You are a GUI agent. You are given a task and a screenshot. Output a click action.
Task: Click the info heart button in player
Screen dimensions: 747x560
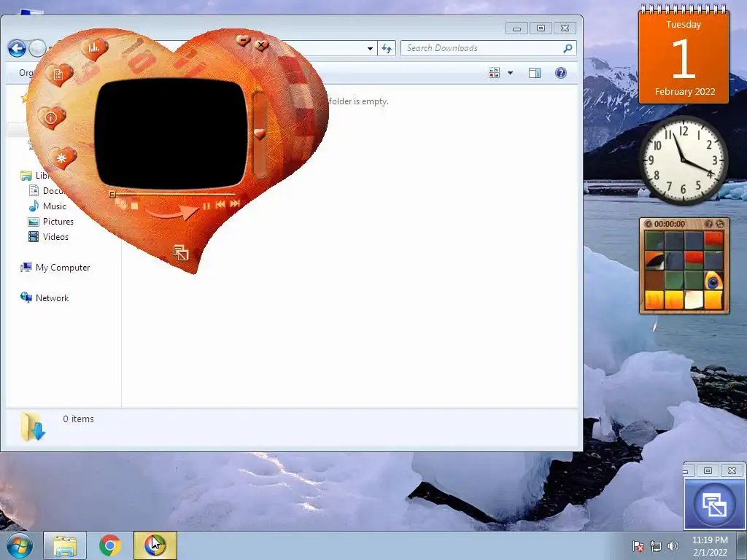pos(51,117)
